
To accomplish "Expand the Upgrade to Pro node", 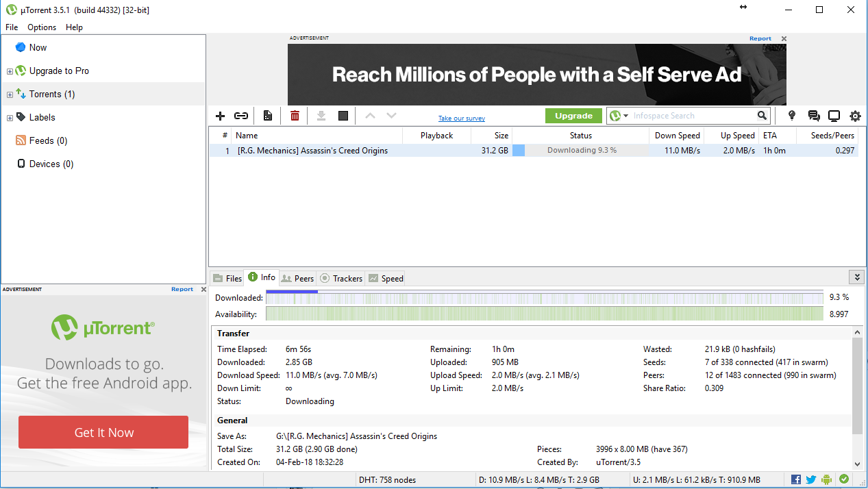I will (10, 71).
